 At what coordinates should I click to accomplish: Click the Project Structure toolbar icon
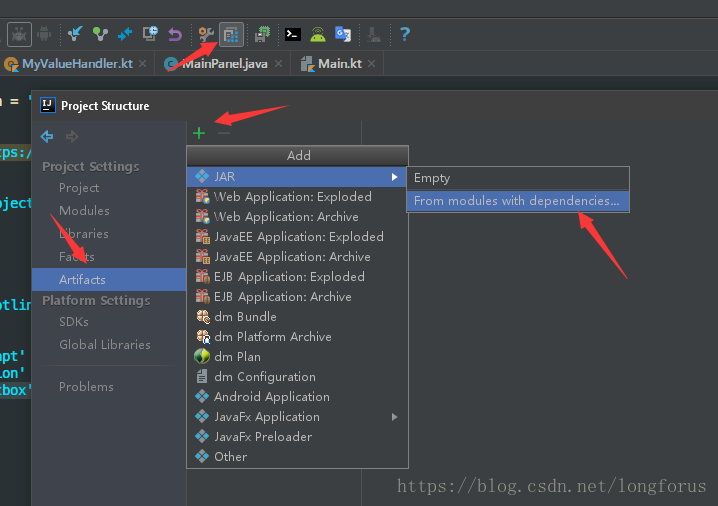pyautogui.click(x=231, y=34)
